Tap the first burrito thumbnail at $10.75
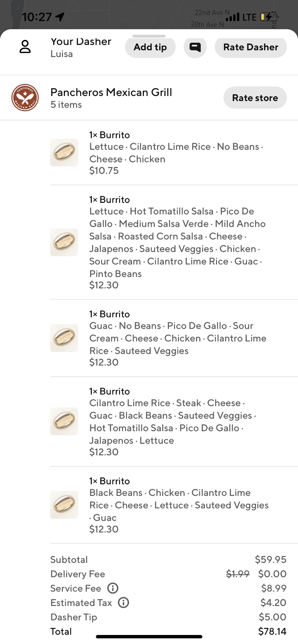The image size is (298, 644). (x=64, y=152)
